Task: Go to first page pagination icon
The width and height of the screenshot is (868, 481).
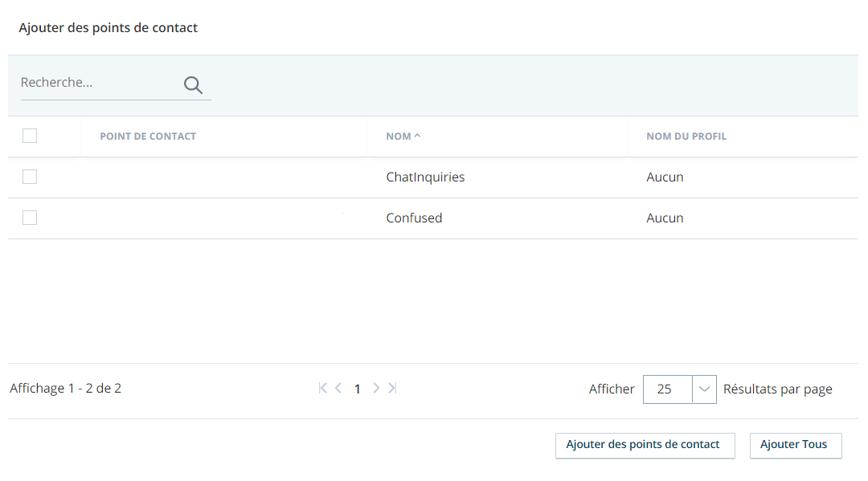Action: click(323, 388)
